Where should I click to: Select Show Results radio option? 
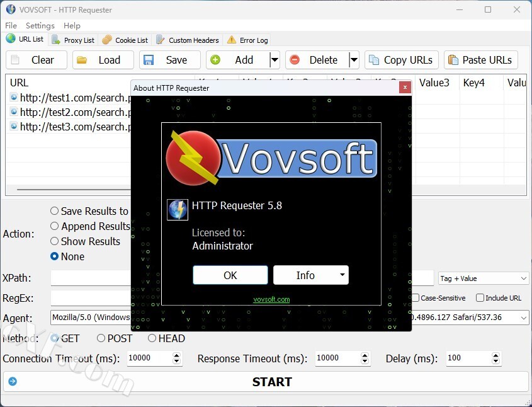pos(54,241)
